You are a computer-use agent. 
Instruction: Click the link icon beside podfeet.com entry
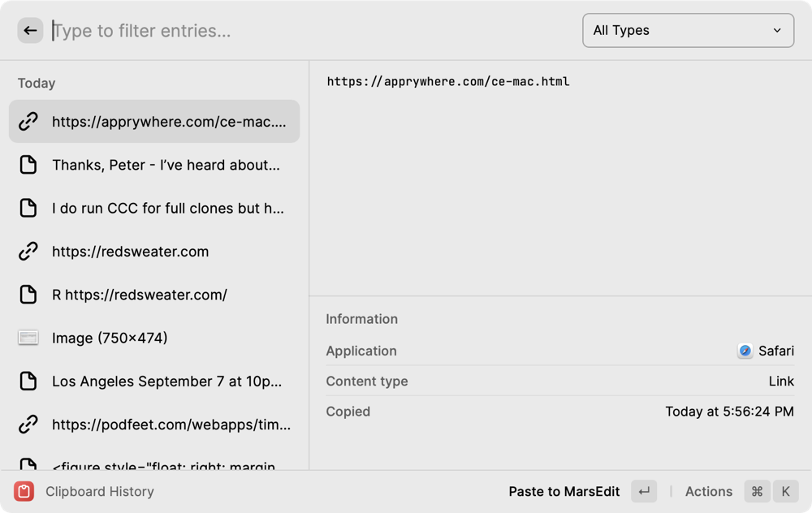coord(28,424)
